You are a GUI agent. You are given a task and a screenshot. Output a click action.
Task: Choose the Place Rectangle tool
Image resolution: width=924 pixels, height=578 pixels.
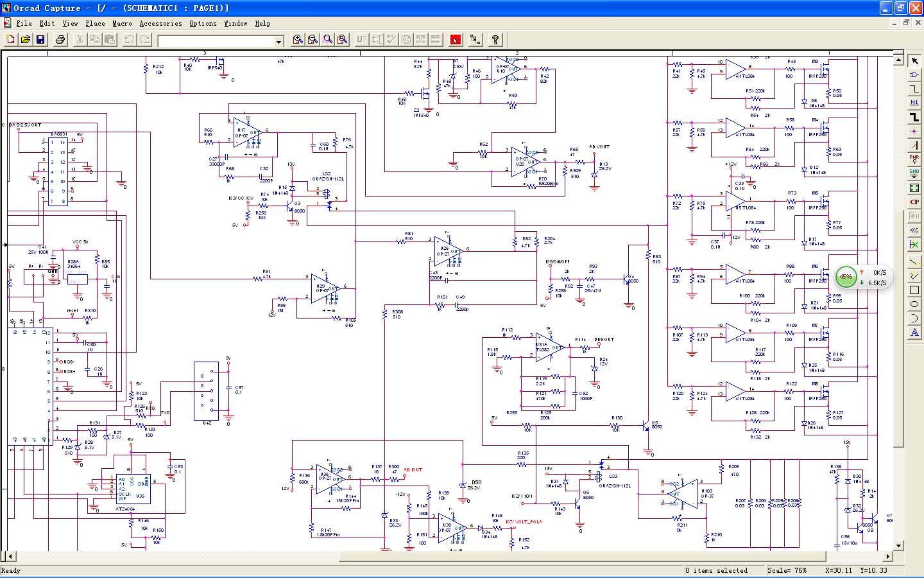tap(914, 290)
